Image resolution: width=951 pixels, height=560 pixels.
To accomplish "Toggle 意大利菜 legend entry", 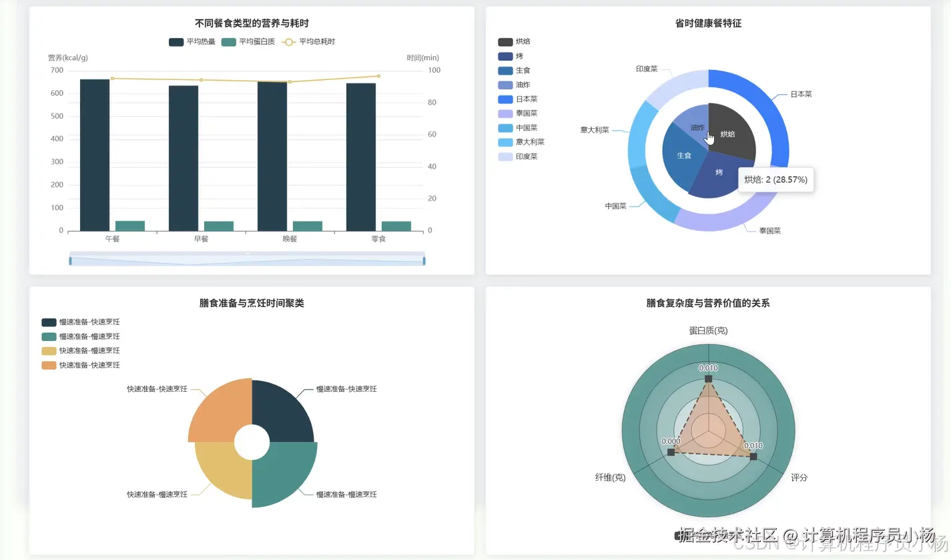I will pos(521,142).
